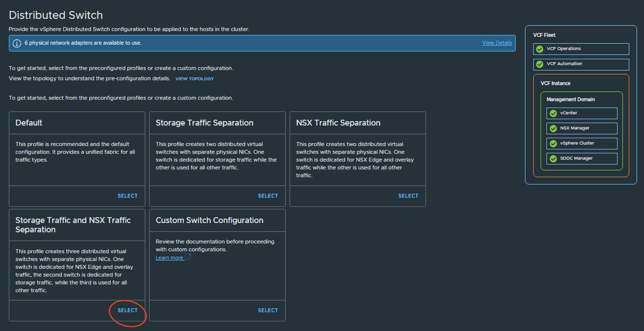
Task: Click the green checkmark next to SDDC Manager
Action: 553,158
